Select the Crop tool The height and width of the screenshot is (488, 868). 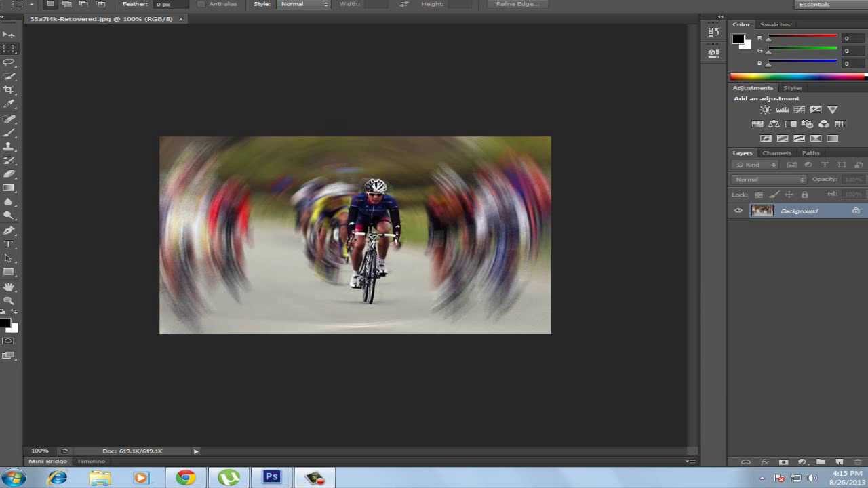pos(8,90)
